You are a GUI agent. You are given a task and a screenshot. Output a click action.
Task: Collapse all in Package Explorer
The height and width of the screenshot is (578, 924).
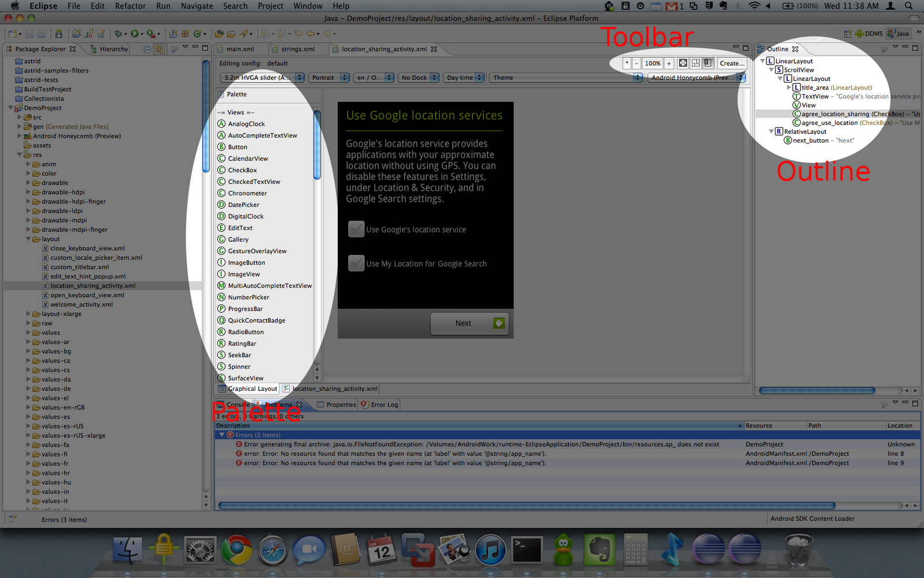tap(147, 49)
